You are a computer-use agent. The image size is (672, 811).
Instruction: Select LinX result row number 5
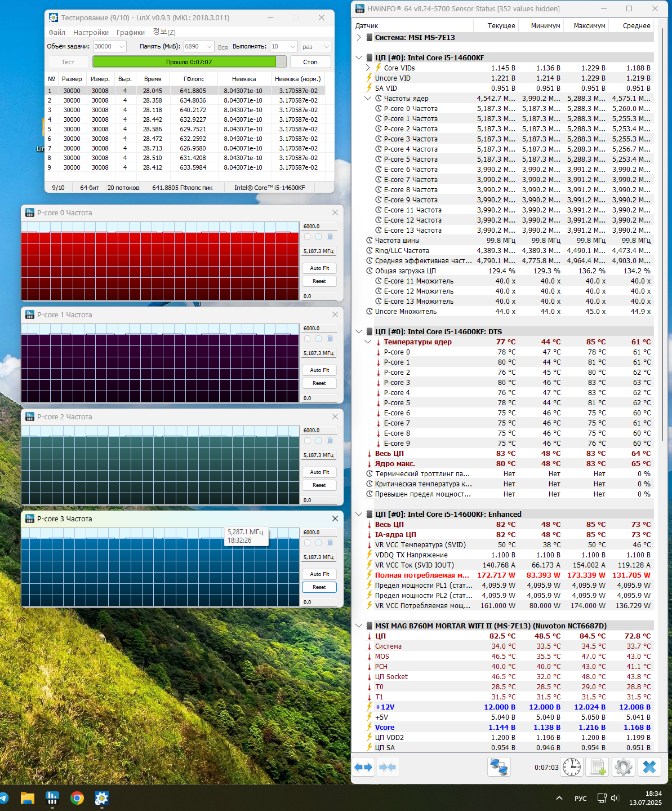point(185,129)
